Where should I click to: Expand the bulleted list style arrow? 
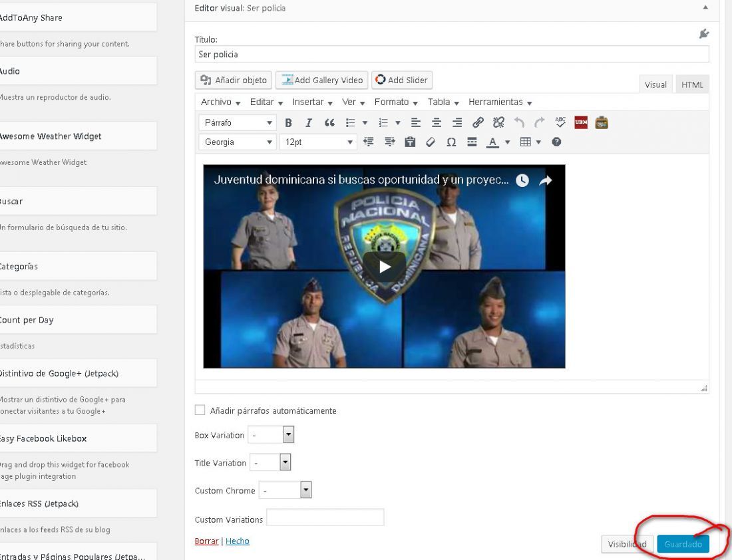tap(365, 123)
